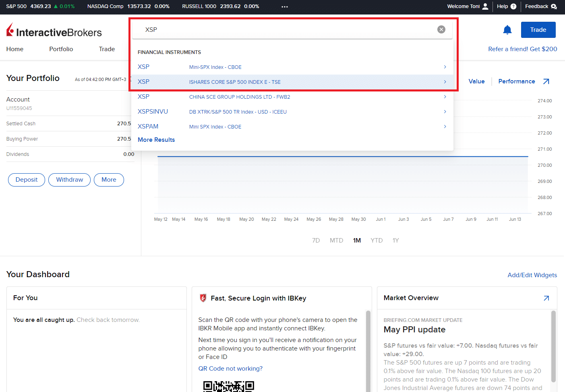Expand the Market Overview widget arrow
This screenshot has width=565, height=392.
click(x=546, y=298)
